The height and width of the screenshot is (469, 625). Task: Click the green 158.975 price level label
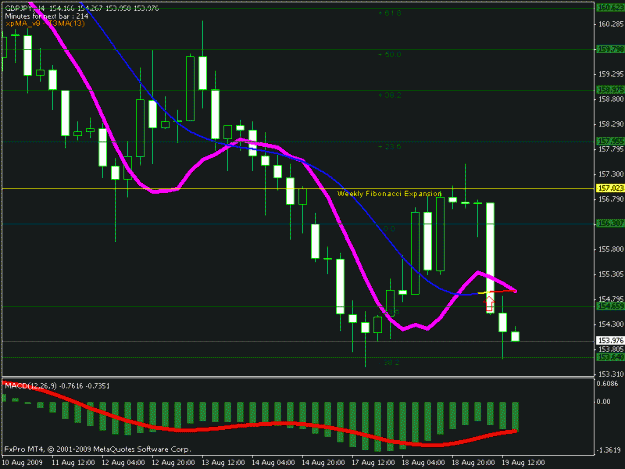[610, 90]
